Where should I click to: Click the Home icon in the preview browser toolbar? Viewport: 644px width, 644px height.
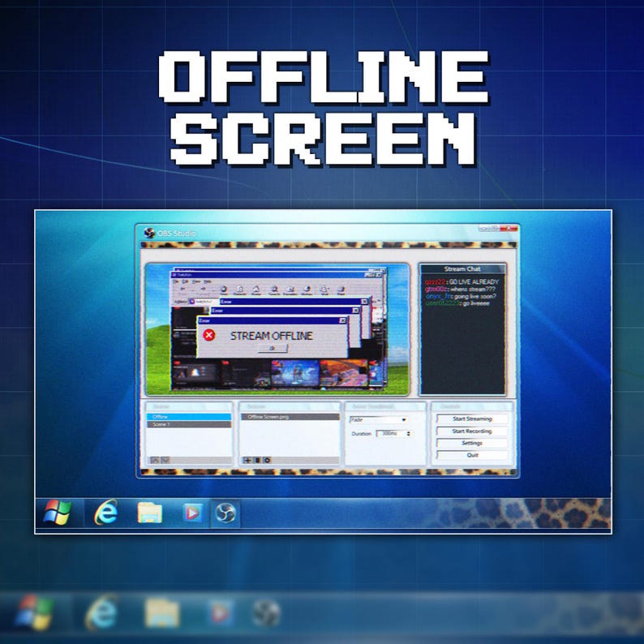[256, 290]
